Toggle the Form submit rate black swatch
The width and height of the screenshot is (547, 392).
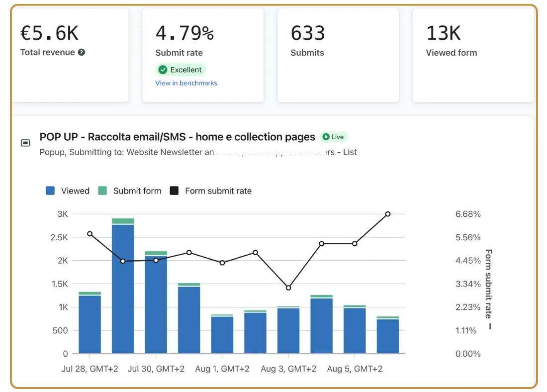click(x=174, y=191)
